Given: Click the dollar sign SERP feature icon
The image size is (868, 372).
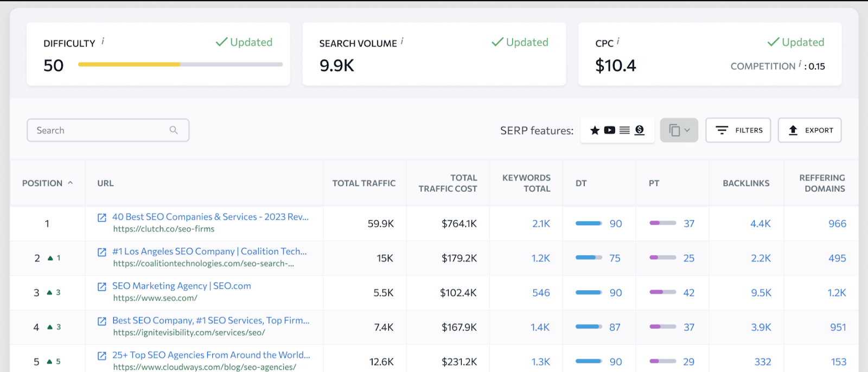Looking at the screenshot, I should [640, 130].
